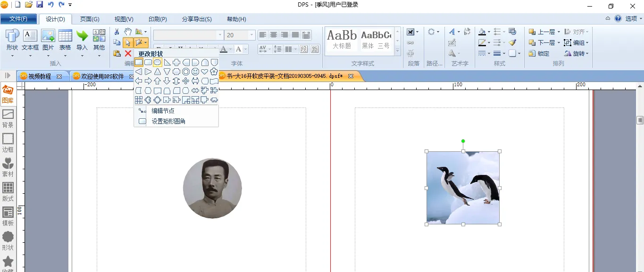Toggle center text alignment
Image resolution: width=644 pixels, height=272 pixels.
coord(274,35)
